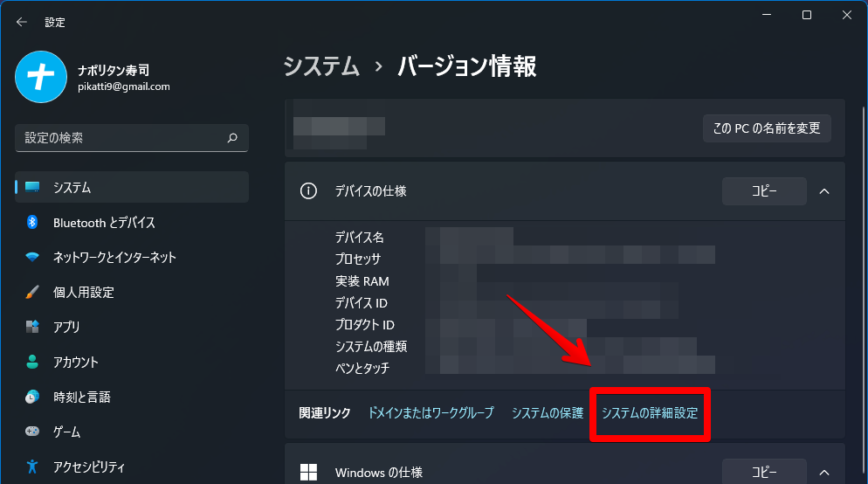This screenshot has width=868, height=484.
Task: Click the 実装 RAM label
Action: click(x=362, y=281)
